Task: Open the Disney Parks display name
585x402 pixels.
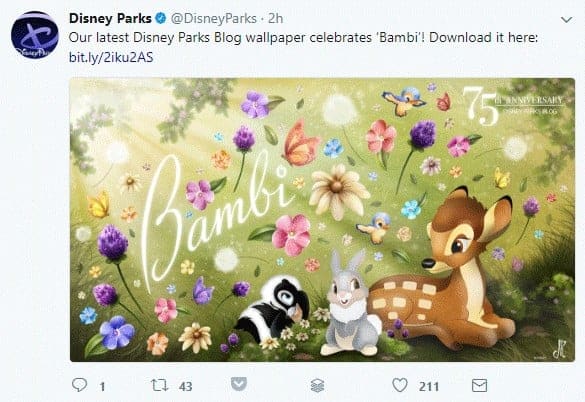Action: coord(110,18)
